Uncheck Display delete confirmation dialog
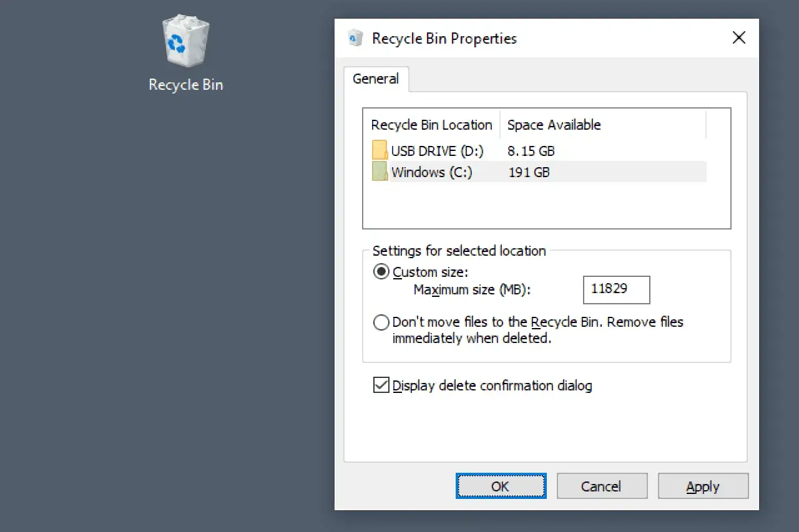This screenshot has width=799, height=532. pos(381,385)
